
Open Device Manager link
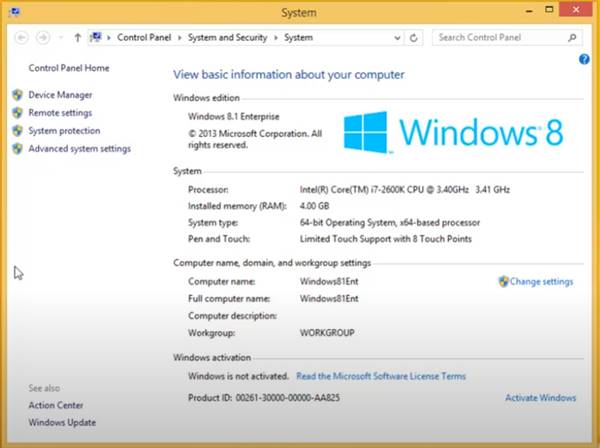tap(60, 95)
